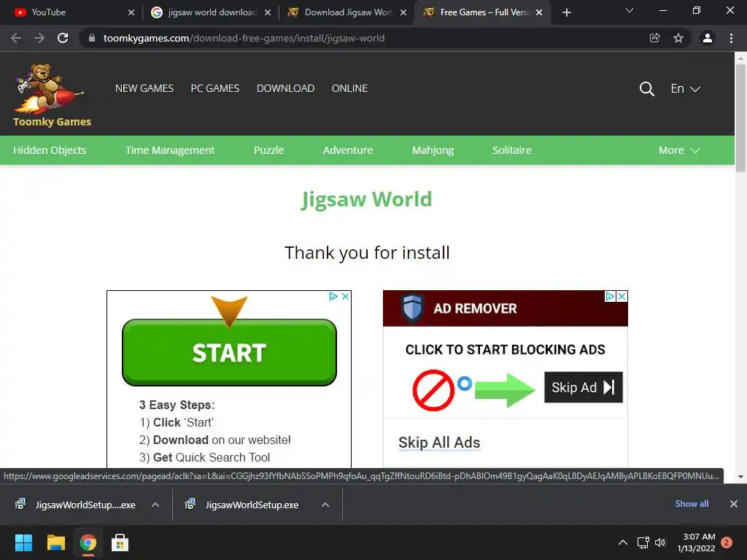This screenshot has width=747, height=560.
Task: Close the downloads bar
Action: (734, 504)
